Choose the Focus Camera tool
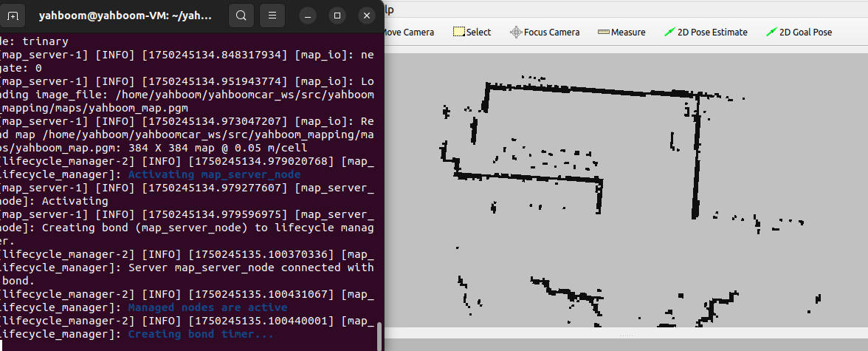This screenshot has height=351, width=868. pos(545,33)
